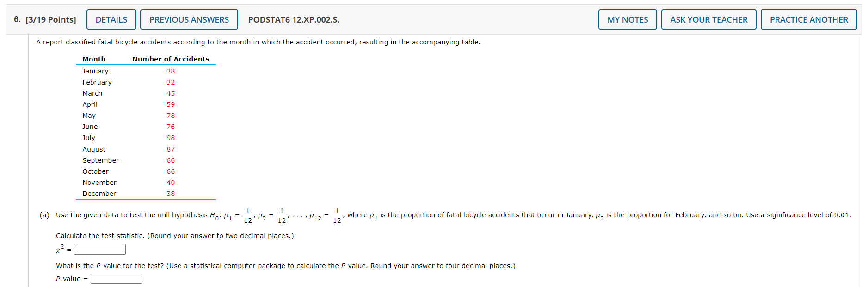Viewport: 868px width, 287px height.
Task: Click the May accident count of 78
Action: [x=171, y=116]
